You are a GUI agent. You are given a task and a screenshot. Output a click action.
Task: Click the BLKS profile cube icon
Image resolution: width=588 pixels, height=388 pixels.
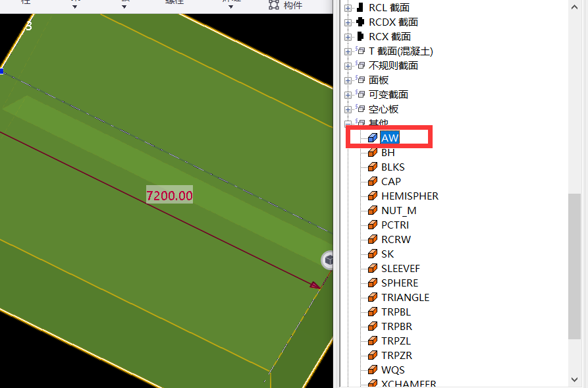click(373, 167)
